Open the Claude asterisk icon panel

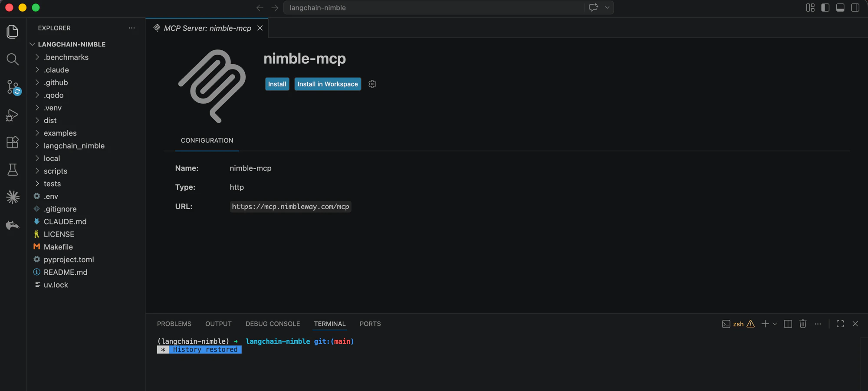point(13,197)
